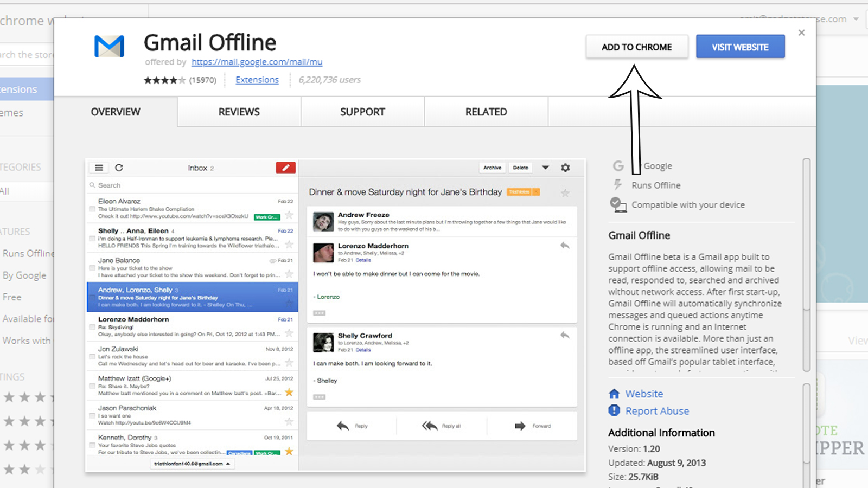This screenshot has height=488, width=868.
Task: Select By Google filter in the background store
Action: [24, 275]
